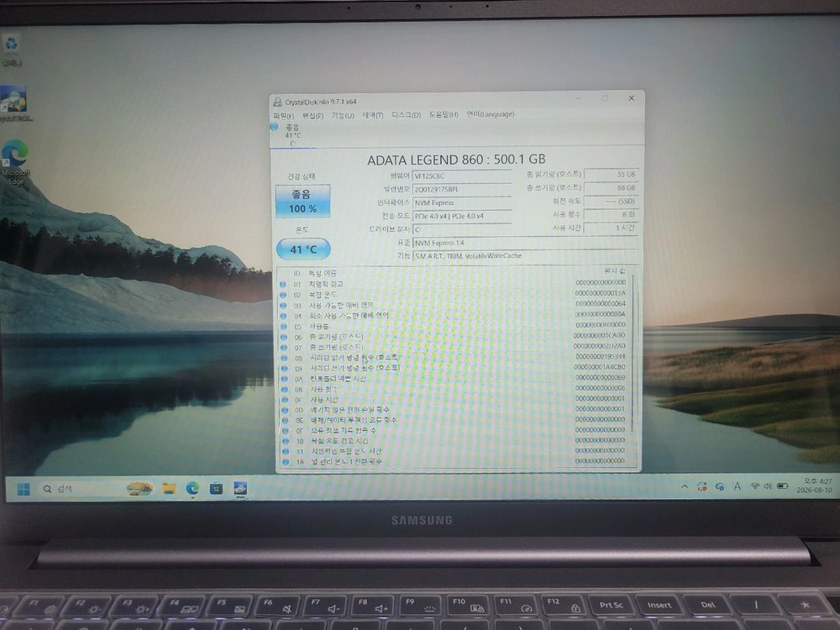Open the Microsoft Edge desktop shortcut
Viewport: 840px width, 630px height.
tap(15, 162)
